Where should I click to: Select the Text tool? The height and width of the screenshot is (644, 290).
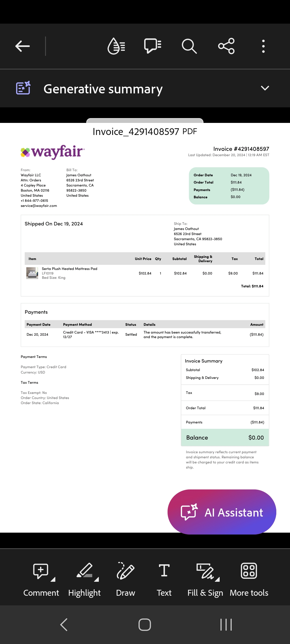[164, 580]
